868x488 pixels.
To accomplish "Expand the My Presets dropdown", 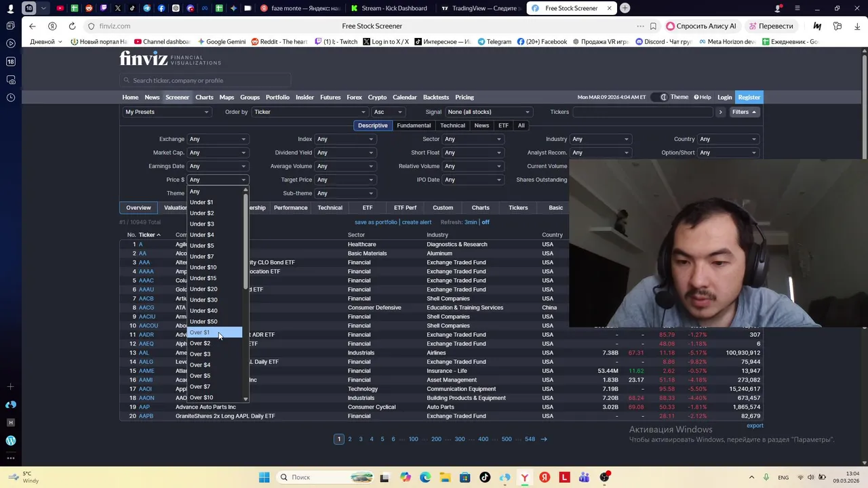I will pyautogui.click(x=167, y=112).
